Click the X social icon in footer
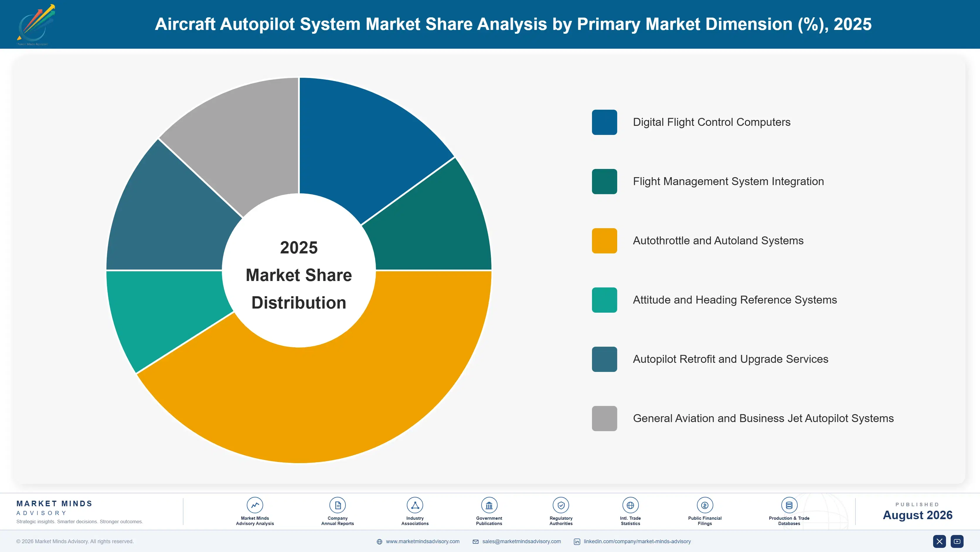This screenshot has height=552, width=980. (939, 541)
